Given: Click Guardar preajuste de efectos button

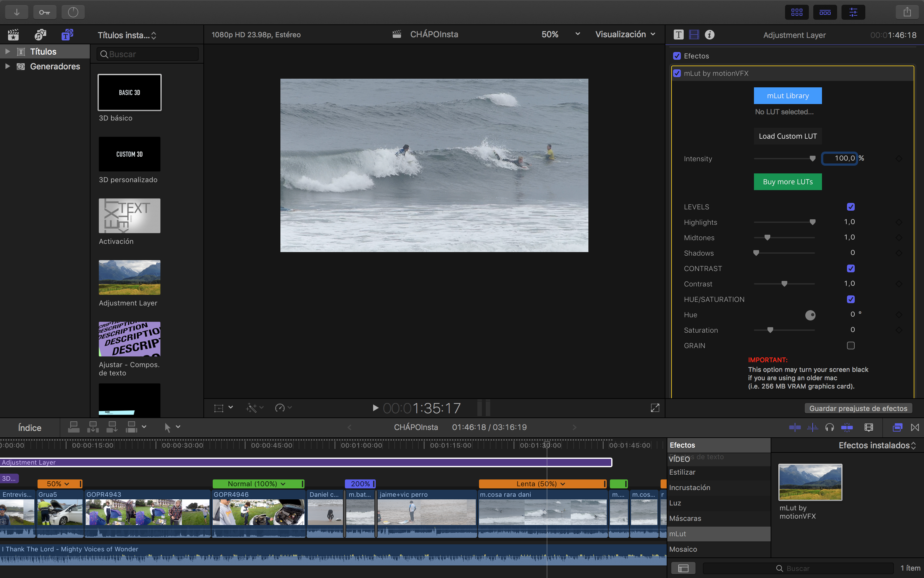Looking at the screenshot, I should (x=858, y=408).
